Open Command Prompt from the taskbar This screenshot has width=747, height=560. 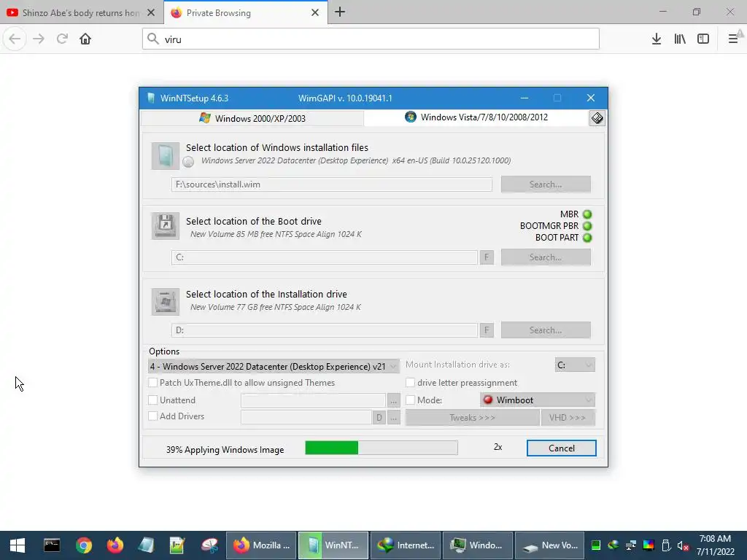tap(52, 545)
